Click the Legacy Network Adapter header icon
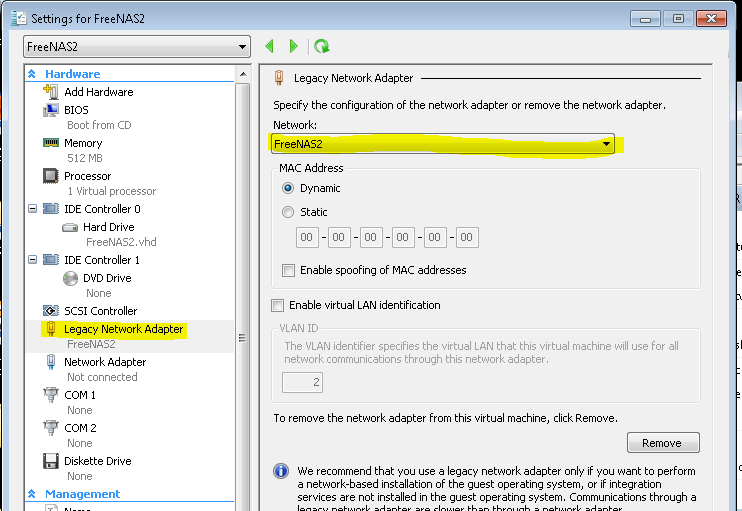 tap(279, 78)
